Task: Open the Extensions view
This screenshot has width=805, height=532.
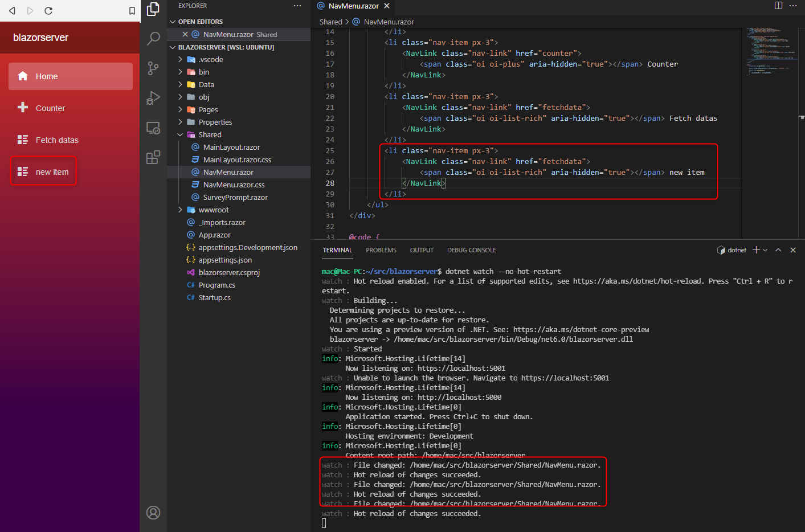Action: [x=153, y=157]
